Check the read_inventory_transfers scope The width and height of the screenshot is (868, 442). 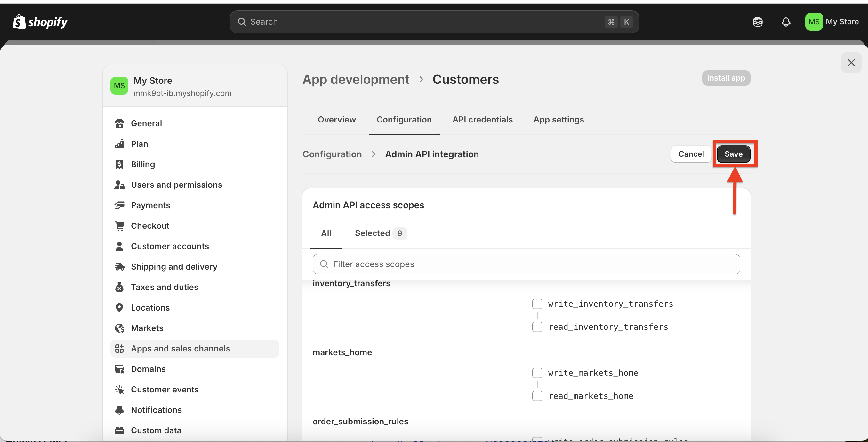coord(537,327)
